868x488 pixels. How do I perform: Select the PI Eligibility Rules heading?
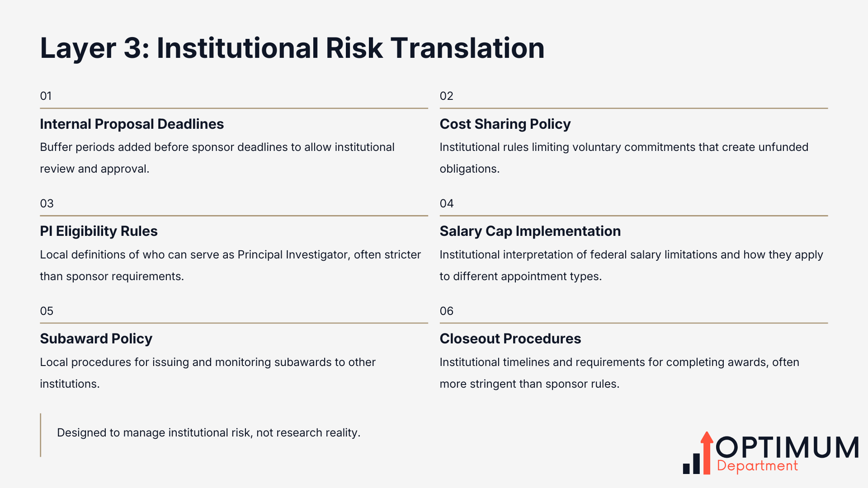99,231
